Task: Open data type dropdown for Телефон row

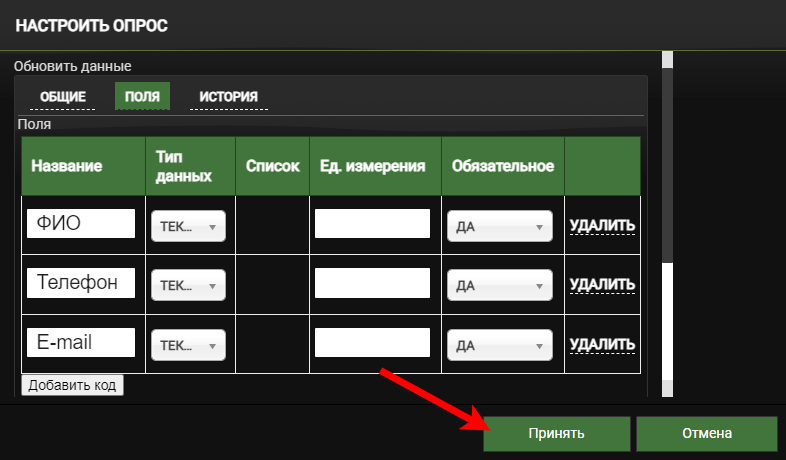Action: [x=188, y=285]
